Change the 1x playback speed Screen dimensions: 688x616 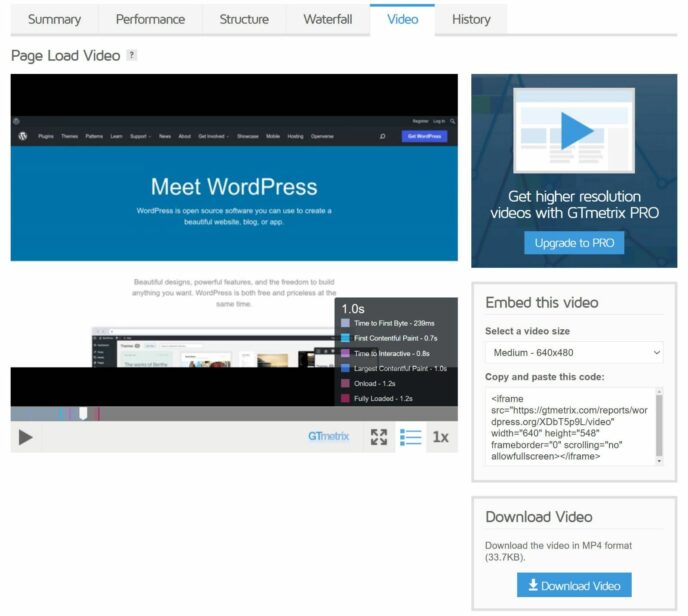coord(441,437)
